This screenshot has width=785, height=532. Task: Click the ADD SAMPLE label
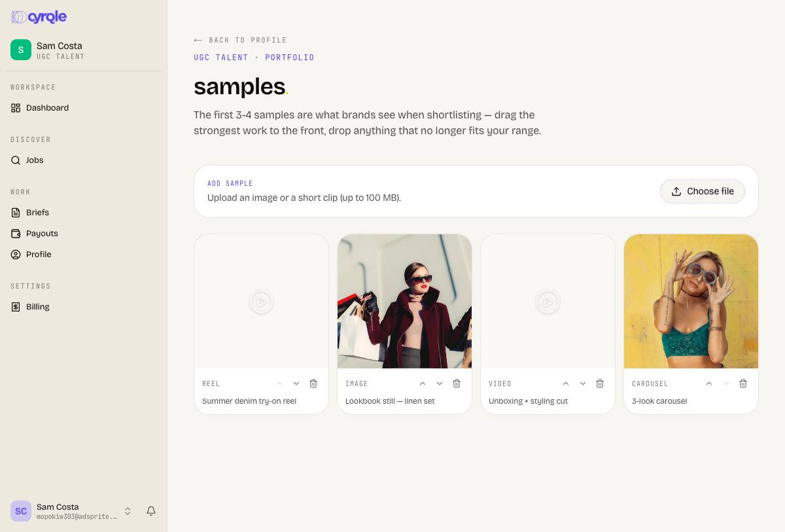230,184
